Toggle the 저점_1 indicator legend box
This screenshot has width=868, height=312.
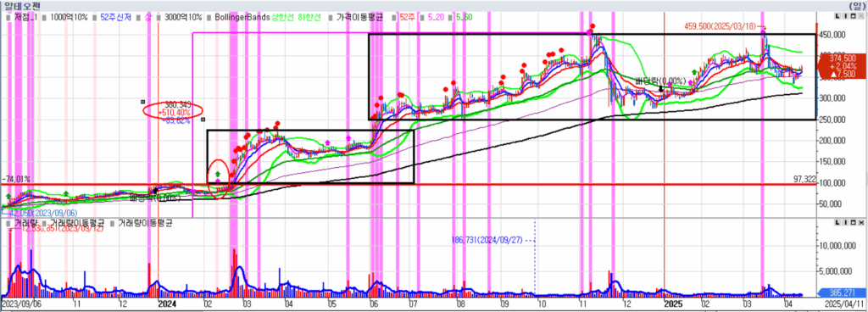click(8, 18)
